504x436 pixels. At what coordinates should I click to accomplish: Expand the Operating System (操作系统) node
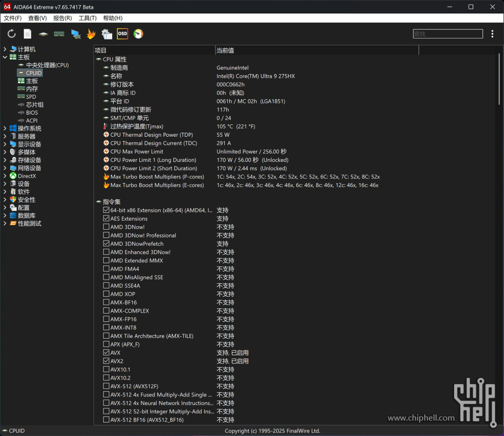pos(5,128)
